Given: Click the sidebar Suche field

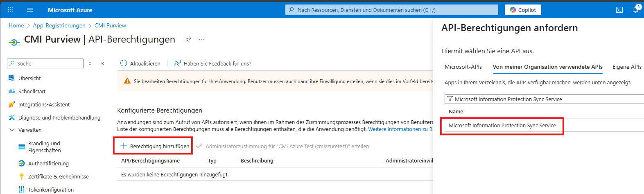Looking at the screenshot, I should (45, 63).
